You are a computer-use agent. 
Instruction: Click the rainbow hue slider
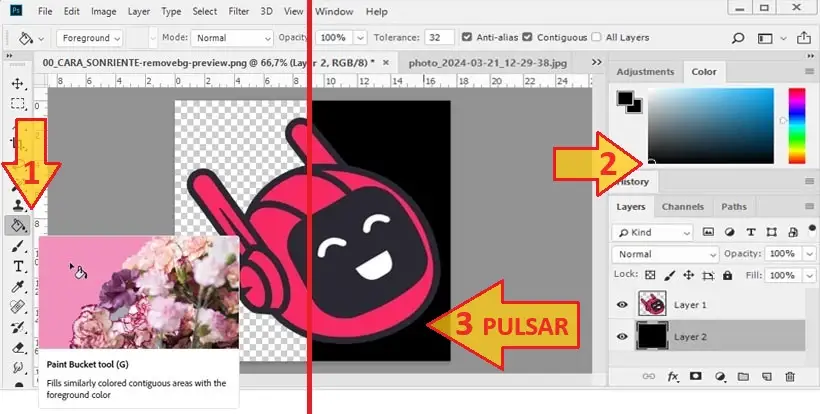(797, 125)
